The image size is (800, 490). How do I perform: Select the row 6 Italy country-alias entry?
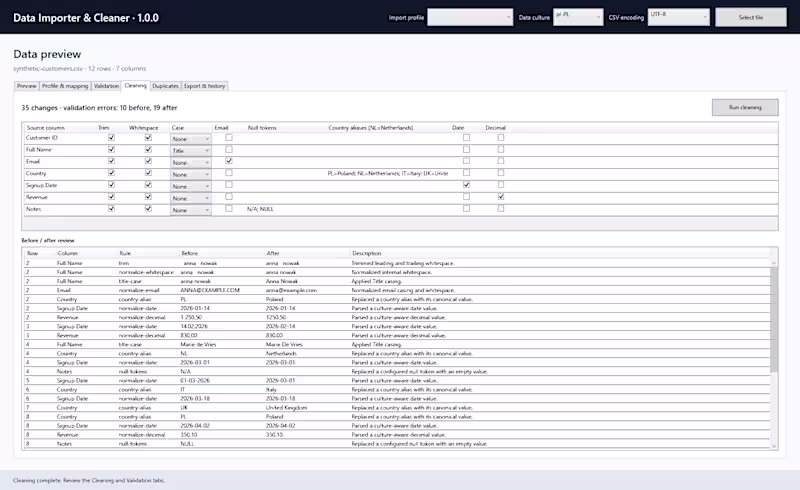tap(396, 389)
